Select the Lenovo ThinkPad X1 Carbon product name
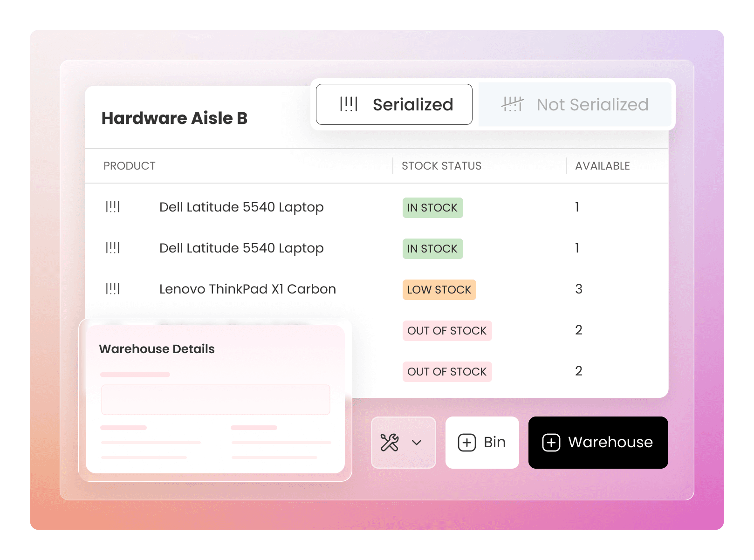 [247, 289]
